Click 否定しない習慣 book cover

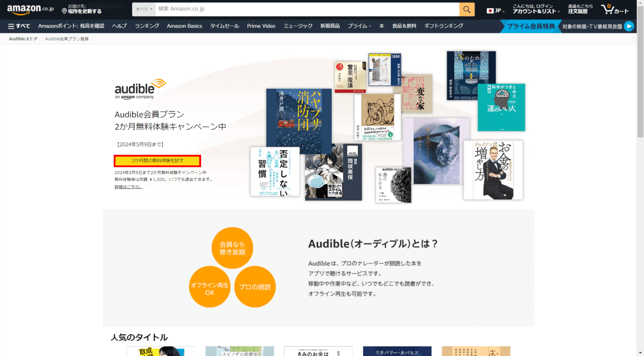[275, 172]
